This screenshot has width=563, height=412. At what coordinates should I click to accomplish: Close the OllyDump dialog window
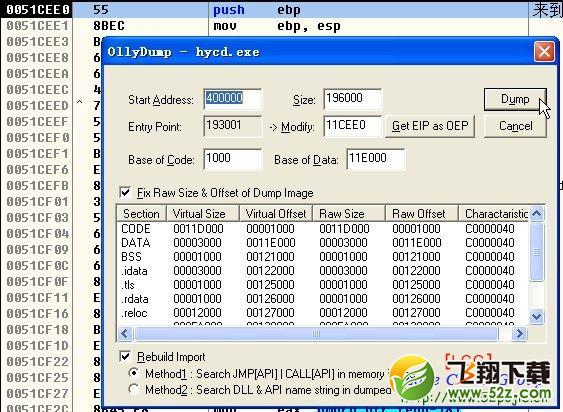click(544, 52)
